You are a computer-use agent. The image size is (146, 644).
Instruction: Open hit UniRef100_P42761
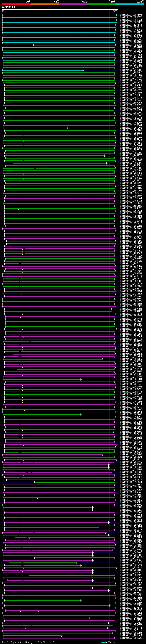(131, 30)
